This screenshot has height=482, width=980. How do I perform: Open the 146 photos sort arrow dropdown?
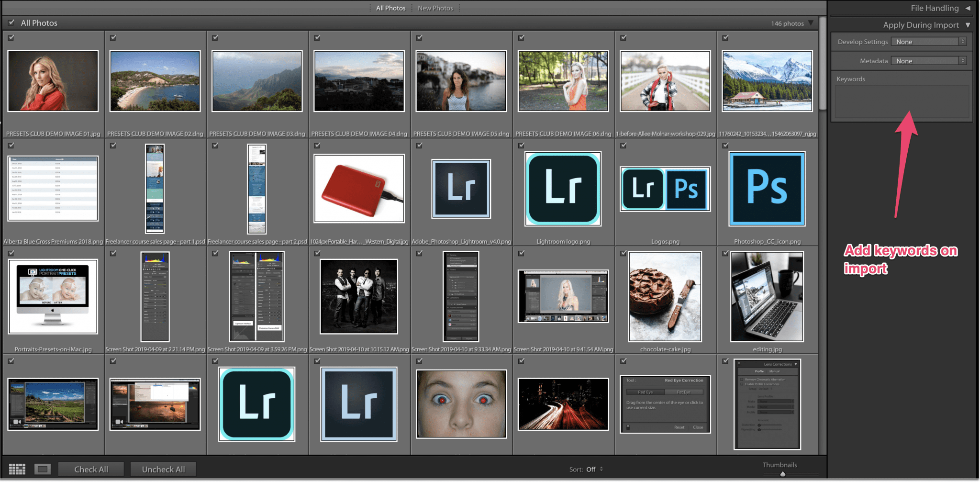tap(811, 23)
